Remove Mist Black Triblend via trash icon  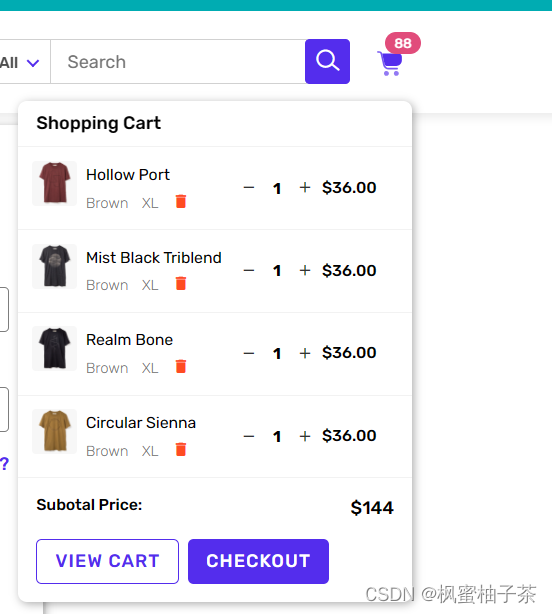point(181,283)
